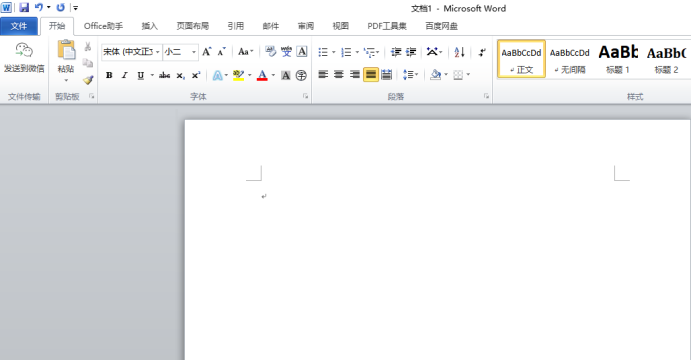Select the 无间隔 style
692x360 pixels.
[x=570, y=59]
